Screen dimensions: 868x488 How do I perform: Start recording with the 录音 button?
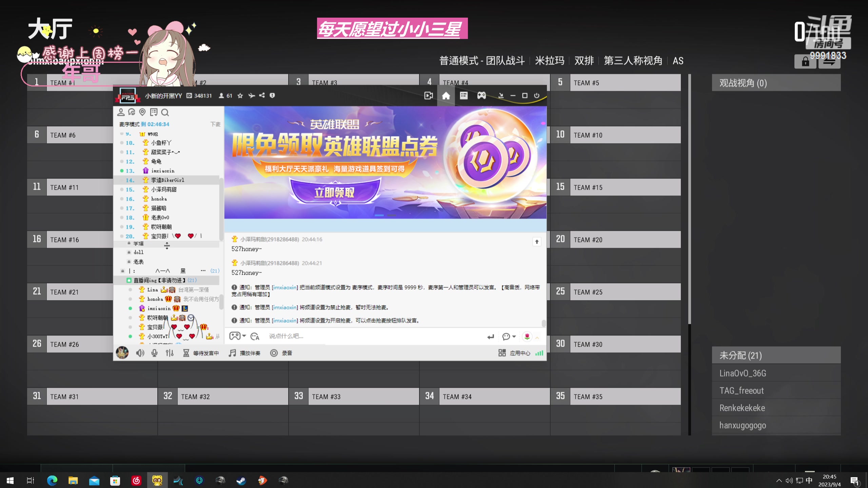(281, 353)
